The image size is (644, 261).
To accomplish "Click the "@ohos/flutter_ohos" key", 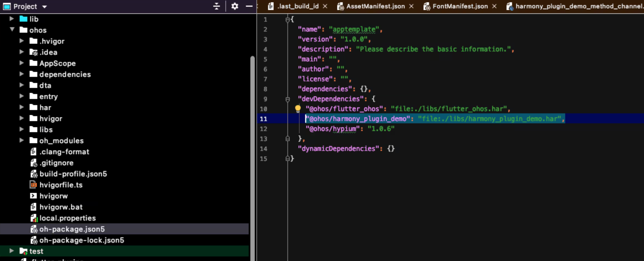I will click(x=344, y=109).
